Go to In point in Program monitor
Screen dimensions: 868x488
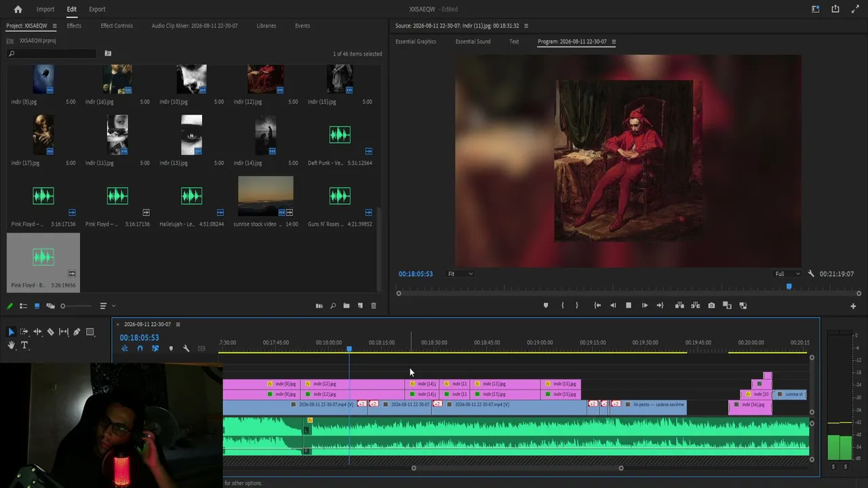[x=597, y=306]
